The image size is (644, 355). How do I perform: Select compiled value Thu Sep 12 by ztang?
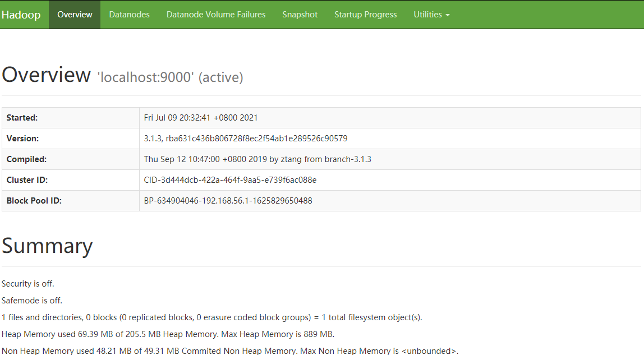(x=257, y=159)
